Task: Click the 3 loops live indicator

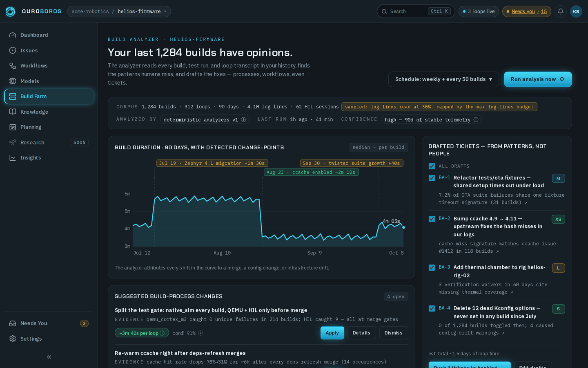Action: (479, 11)
